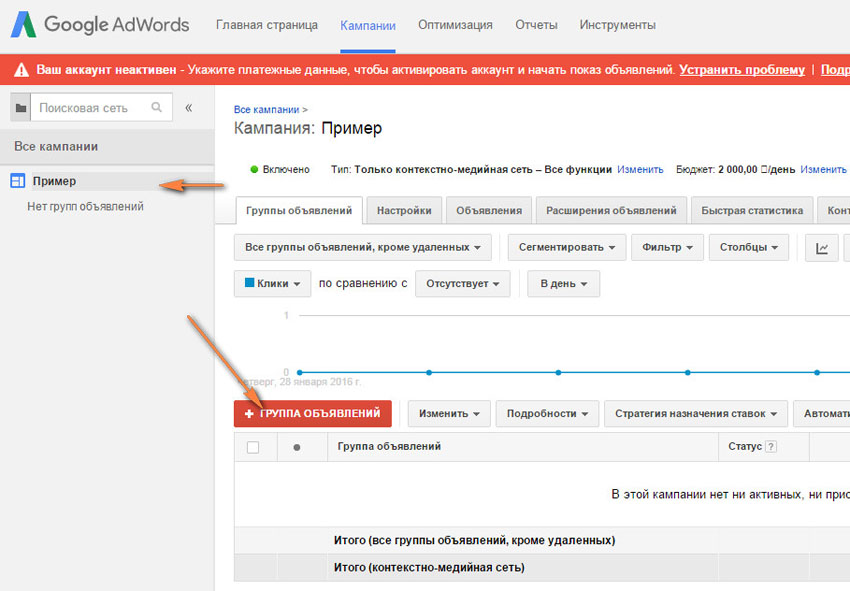Select the Пример campaign in the sidebar
850x591 pixels.
point(54,181)
